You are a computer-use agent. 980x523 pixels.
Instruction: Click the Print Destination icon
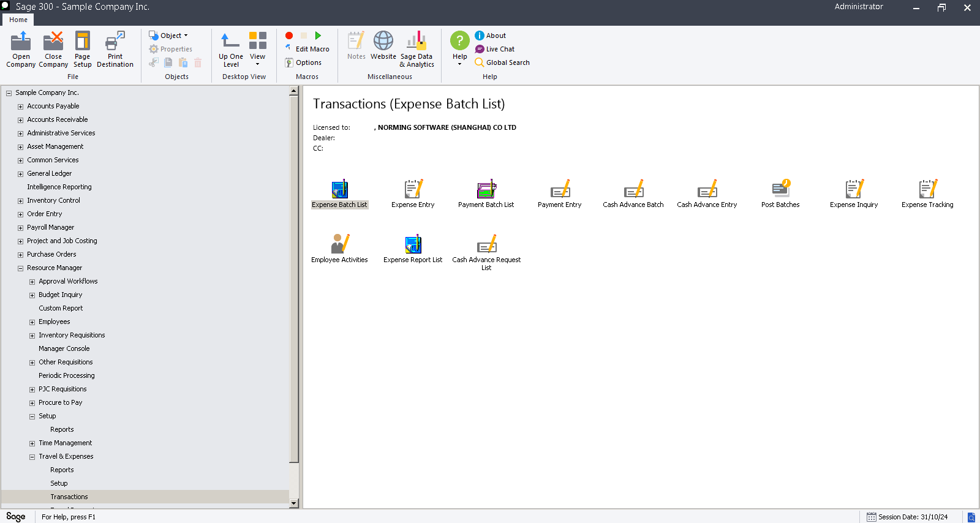(115, 42)
